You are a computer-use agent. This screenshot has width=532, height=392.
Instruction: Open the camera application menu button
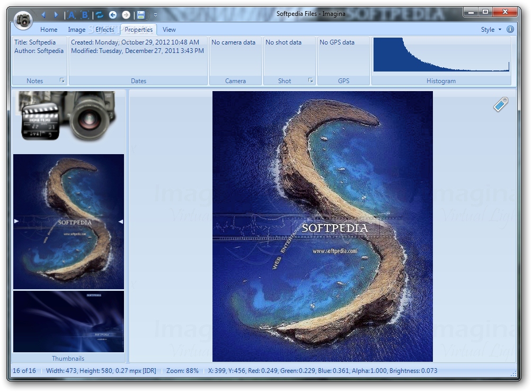pyautogui.click(x=23, y=20)
